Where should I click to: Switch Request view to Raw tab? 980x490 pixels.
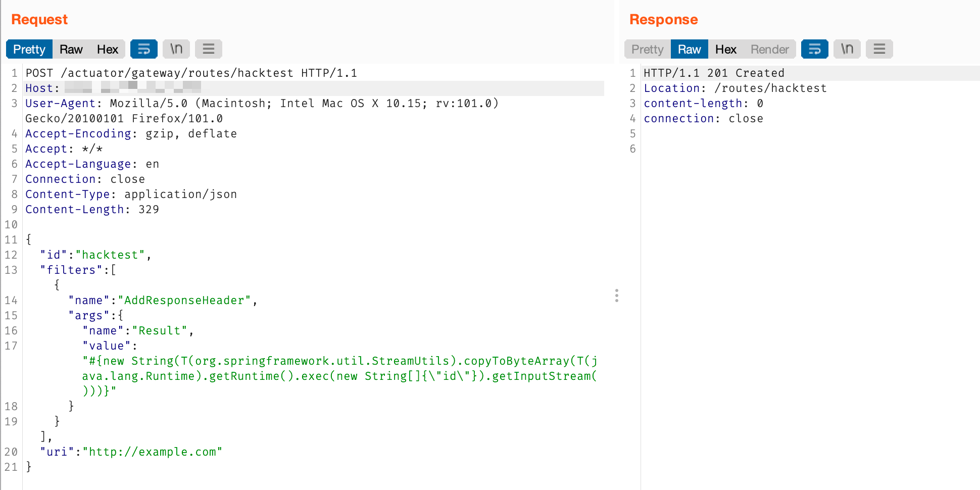71,49
